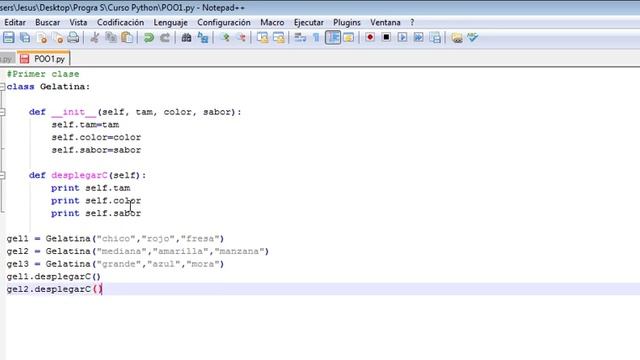Click the 'gel1 = Gelatina' assignment line
The image size is (640, 360).
pyautogui.click(x=115, y=239)
